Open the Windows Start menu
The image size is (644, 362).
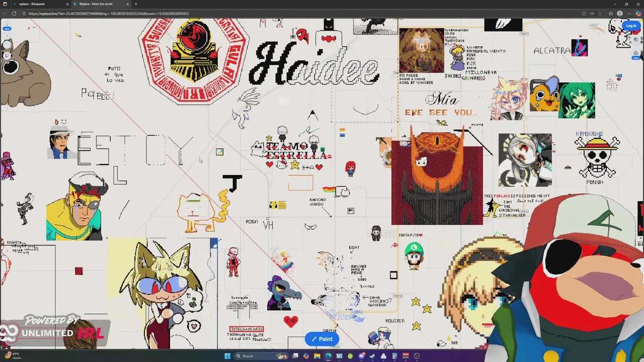click(227, 356)
